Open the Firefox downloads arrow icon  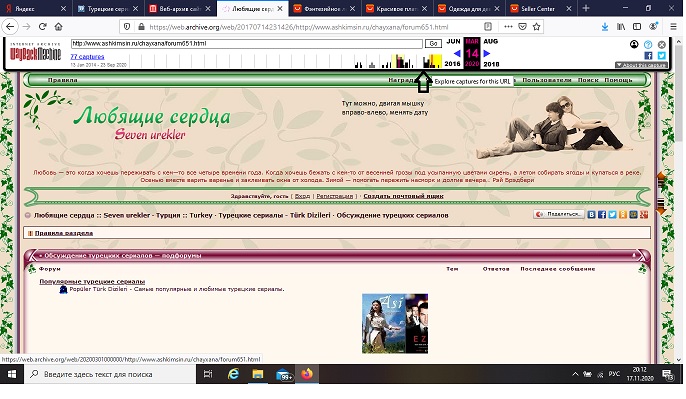pos(605,27)
